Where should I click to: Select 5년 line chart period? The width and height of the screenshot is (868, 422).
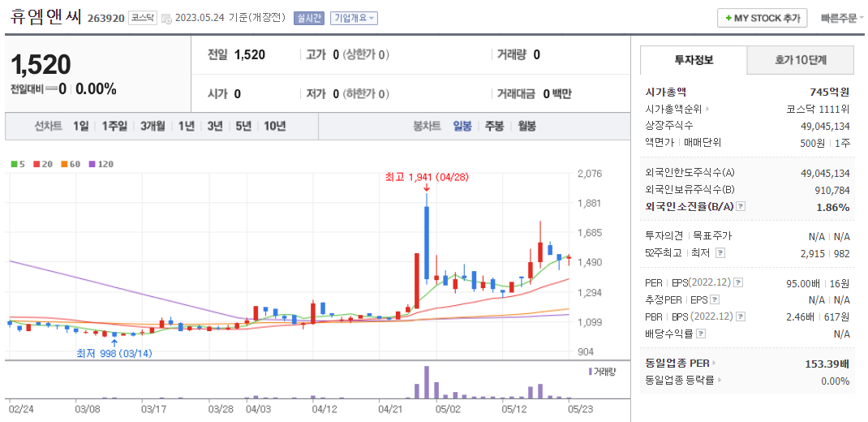pos(243,126)
